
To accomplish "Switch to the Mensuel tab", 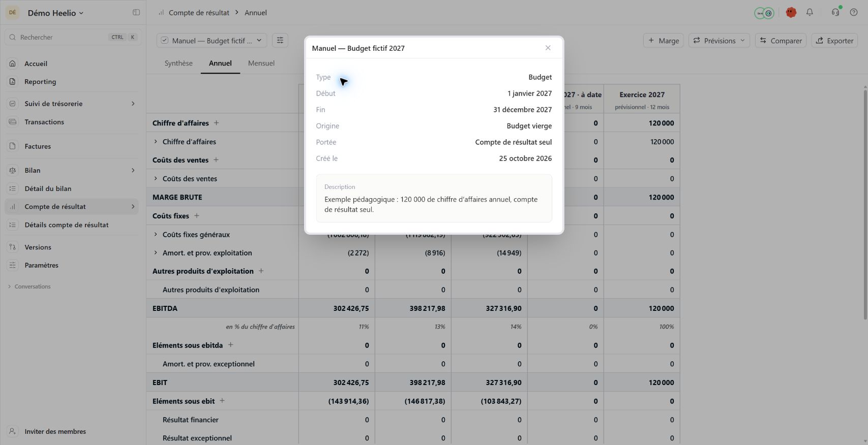I will coord(261,63).
